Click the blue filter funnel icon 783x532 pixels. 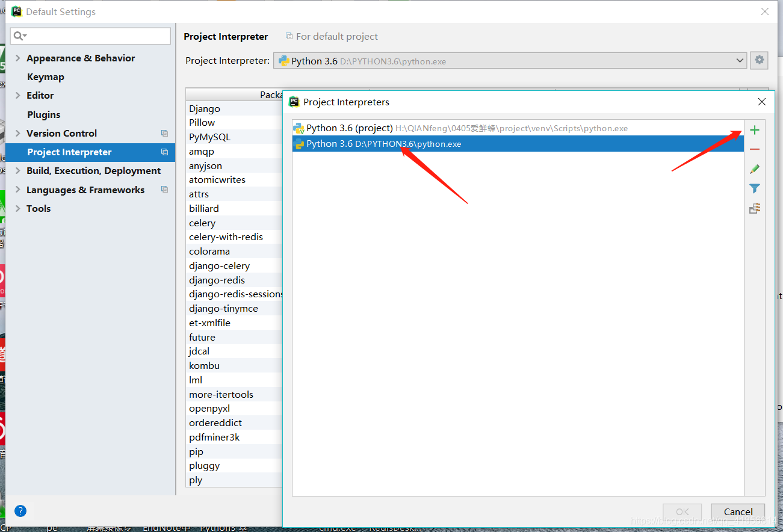(x=755, y=188)
